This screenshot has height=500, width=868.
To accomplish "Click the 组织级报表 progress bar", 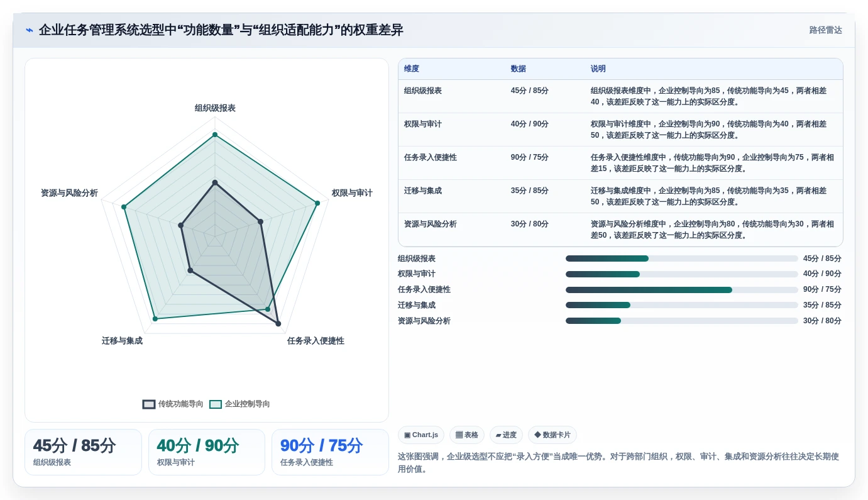I will point(682,258).
